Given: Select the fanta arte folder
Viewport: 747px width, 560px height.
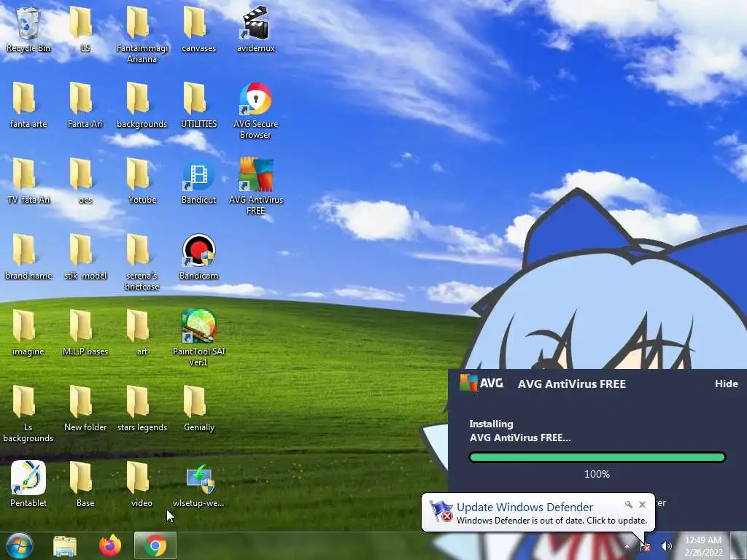Looking at the screenshot, I should tap(28, 105).
